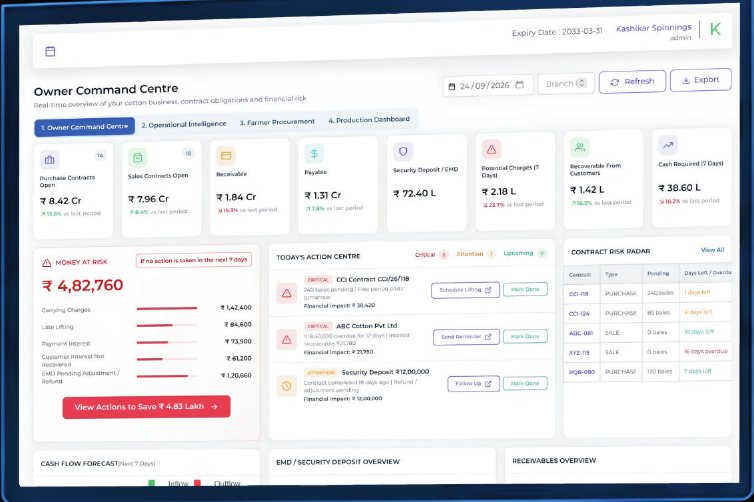The width and height of the screenshot is (754, 502).
Task: Click the ₹ 38.60 L Cash Required value
Action: point(679,188)
